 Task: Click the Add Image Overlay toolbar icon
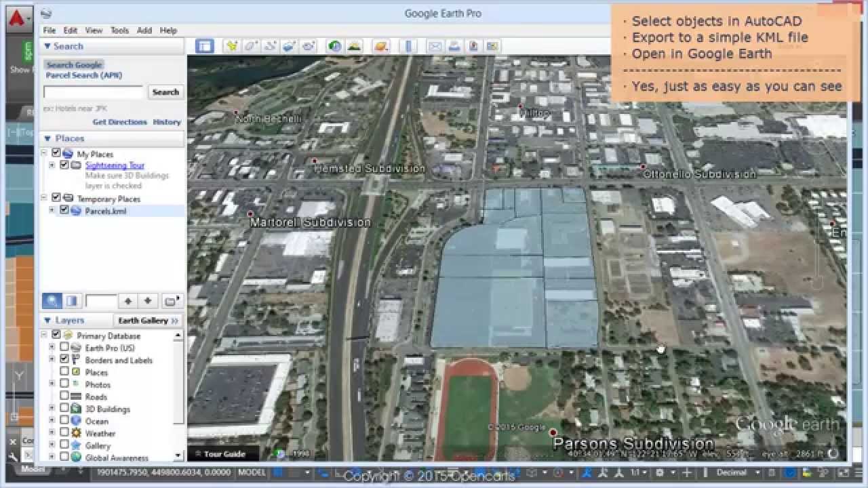coord(289,46)
